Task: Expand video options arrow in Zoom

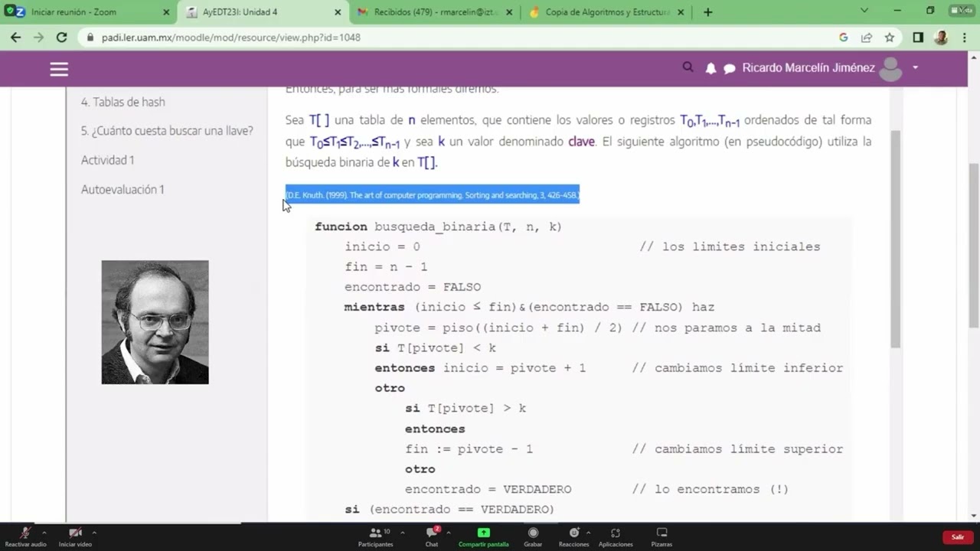Action: 94,532
